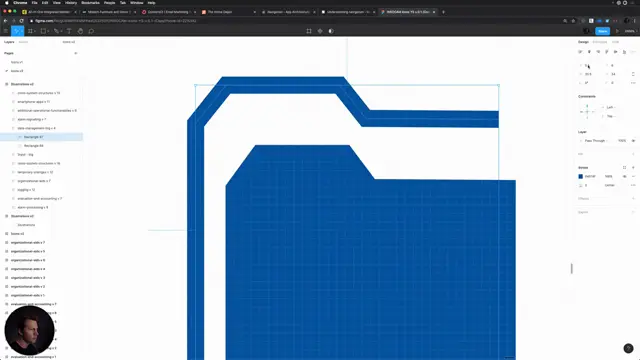Select the Hand tool
This screenshot has height=360, width=640.
tap(80, 31)
